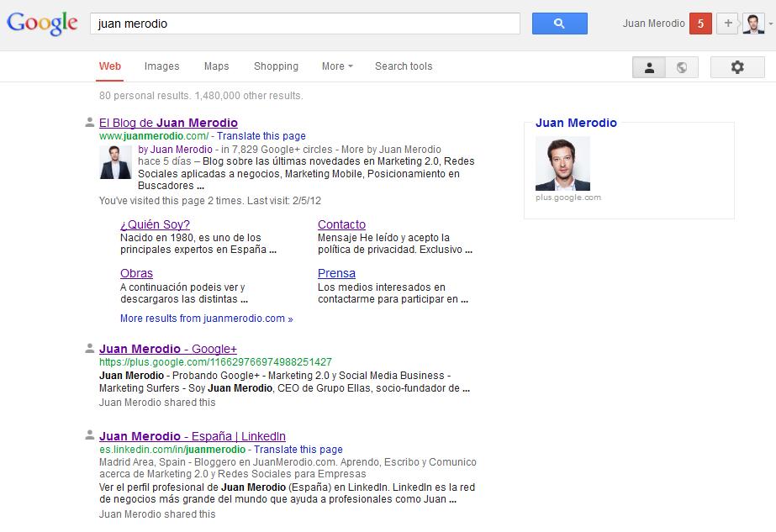Open the ¿Quién Soy? sitelink
Viewport: 776px width, 532px height.
(x=155, y=224)
